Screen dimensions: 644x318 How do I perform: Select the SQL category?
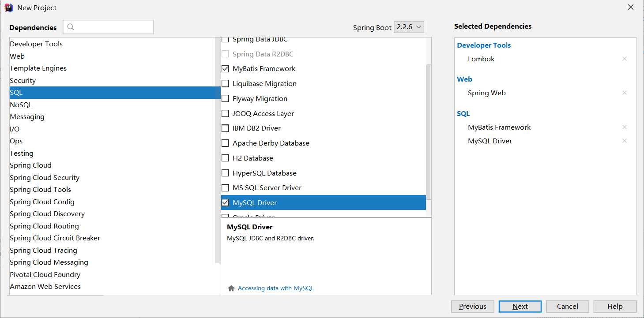(115, 92)
